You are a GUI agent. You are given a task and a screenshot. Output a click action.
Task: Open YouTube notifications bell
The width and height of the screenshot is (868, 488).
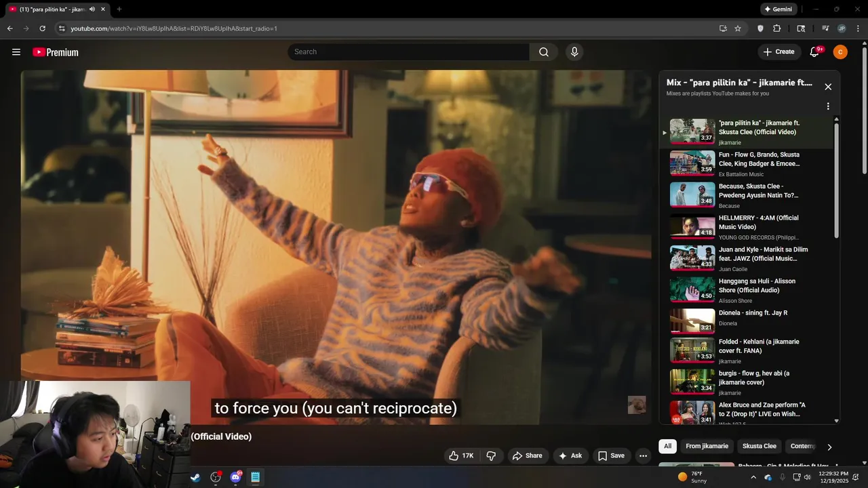coord(815,52)
